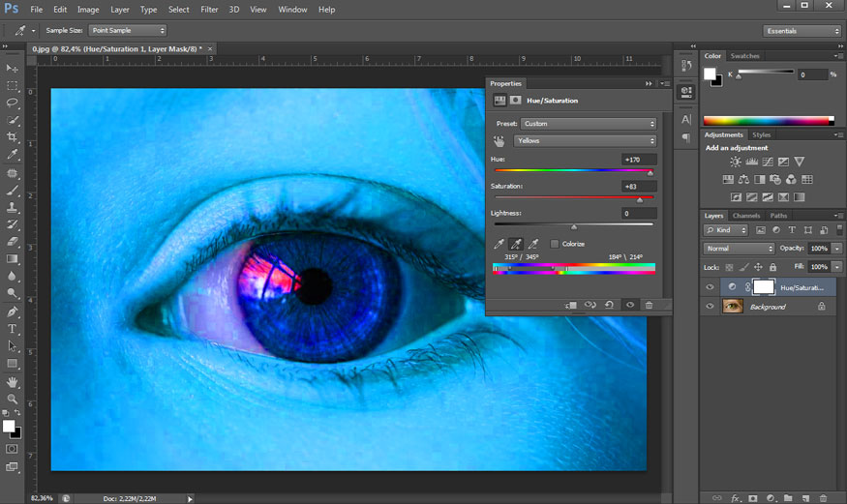Click the Saturation slider track

[573, 198]
